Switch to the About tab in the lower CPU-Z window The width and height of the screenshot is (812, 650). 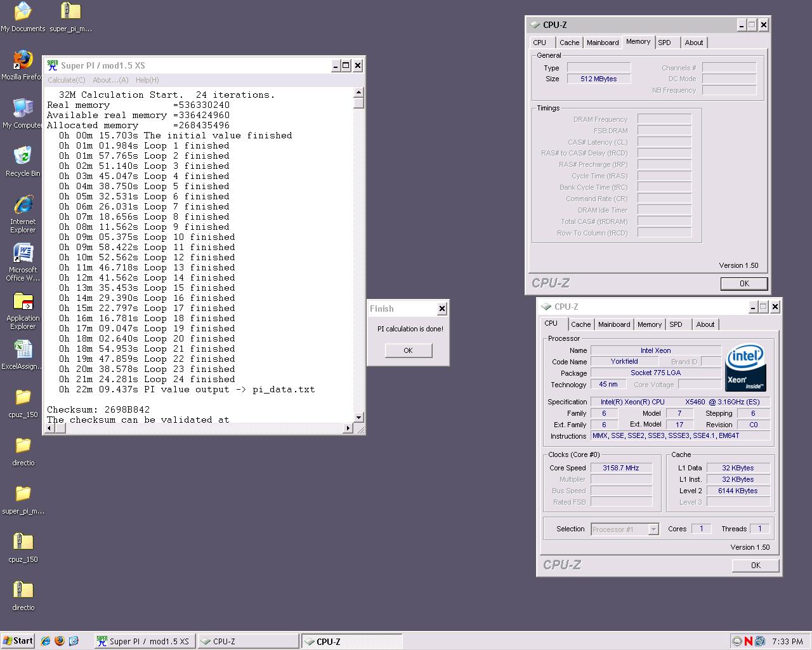pos(705,324)
